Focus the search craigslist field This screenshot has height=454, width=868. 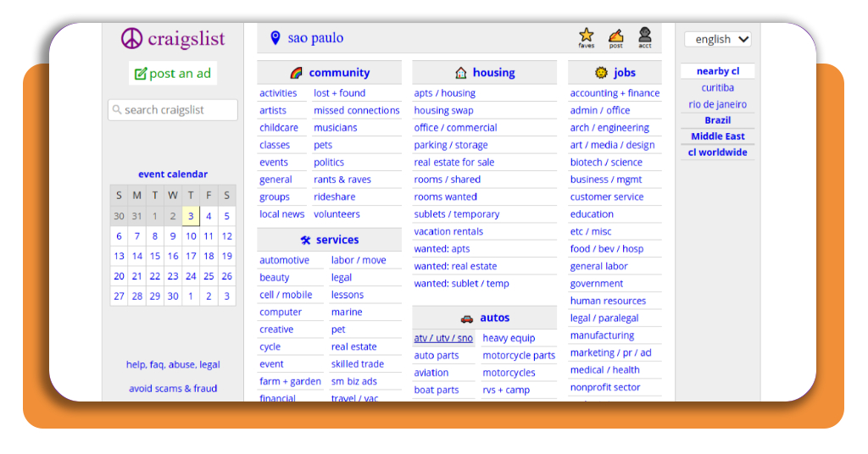(x=173, y=110)
